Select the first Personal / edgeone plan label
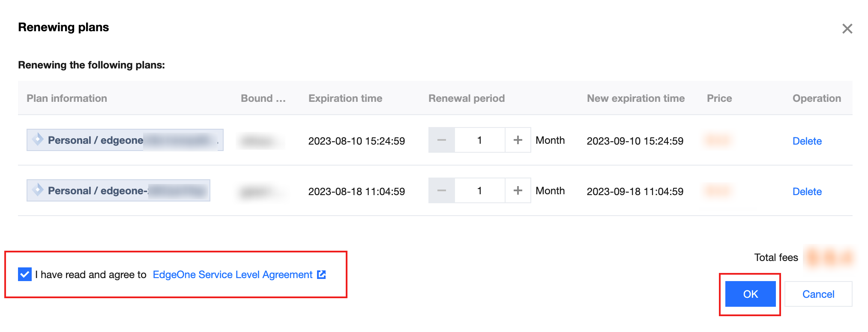868x332 pixels. pyautogui.click(x=95, y=140)
